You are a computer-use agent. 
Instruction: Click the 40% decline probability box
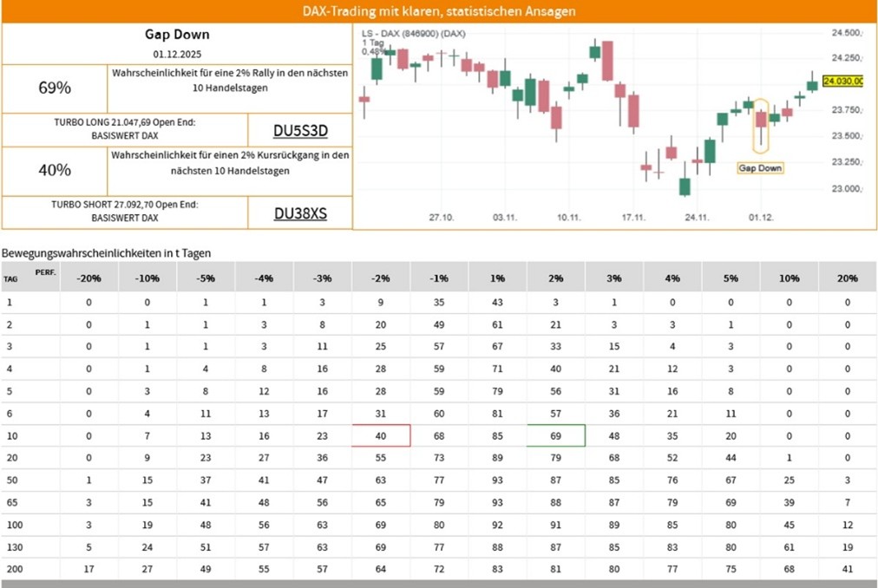[55, 170]
